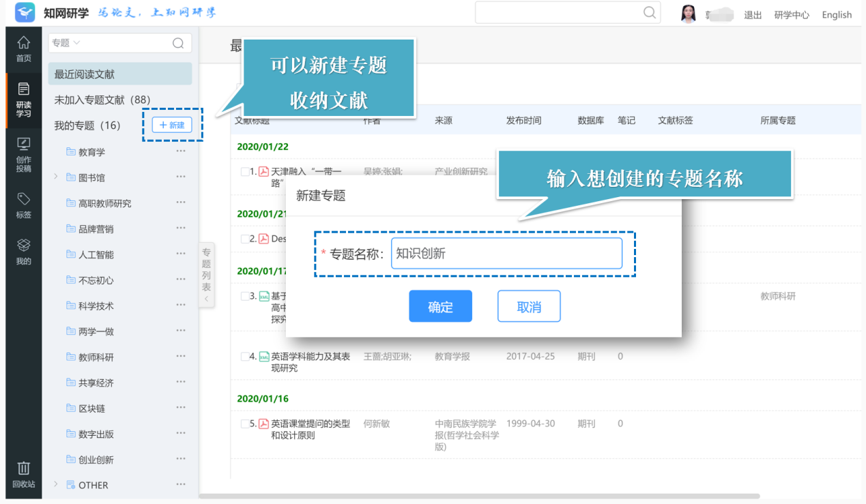866x504 pixels.
Task: Tick the checkbox for document 1 天津融入
Action: 245,173
